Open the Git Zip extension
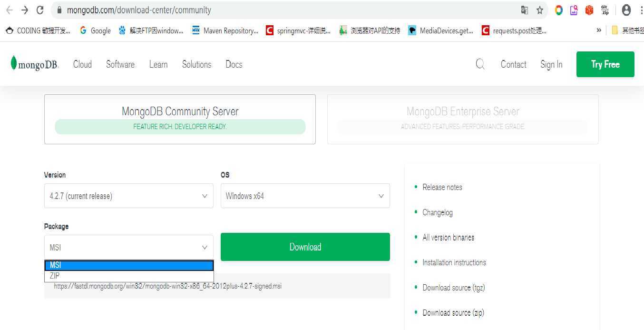 pos(605,10)
